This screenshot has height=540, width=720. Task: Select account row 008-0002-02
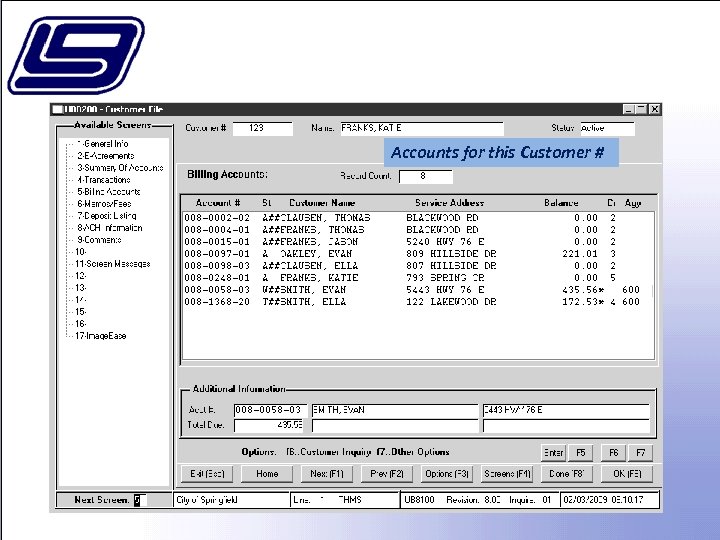click(417, 218)
